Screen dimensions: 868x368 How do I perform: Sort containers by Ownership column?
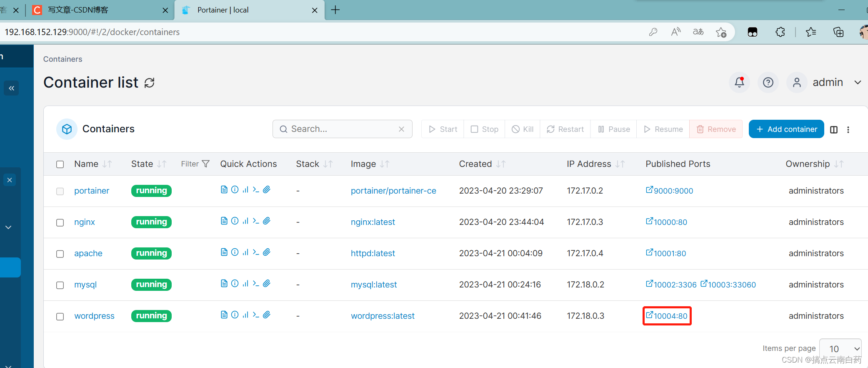coord(815,164)
